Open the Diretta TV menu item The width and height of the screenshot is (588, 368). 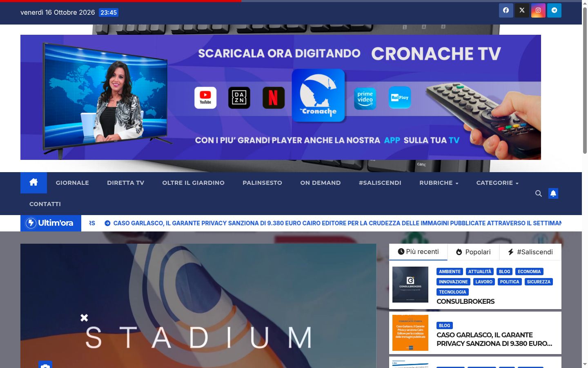126,183
